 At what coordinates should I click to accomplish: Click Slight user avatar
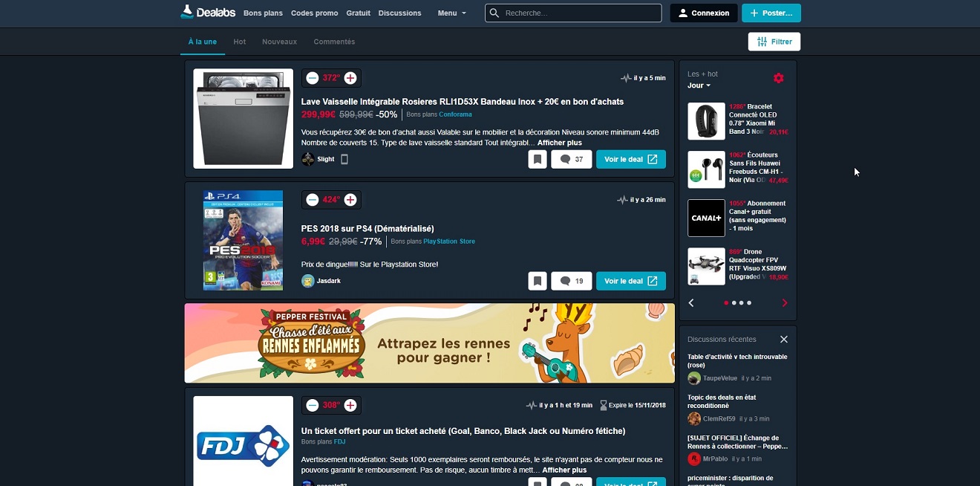[x=308, y=159]
